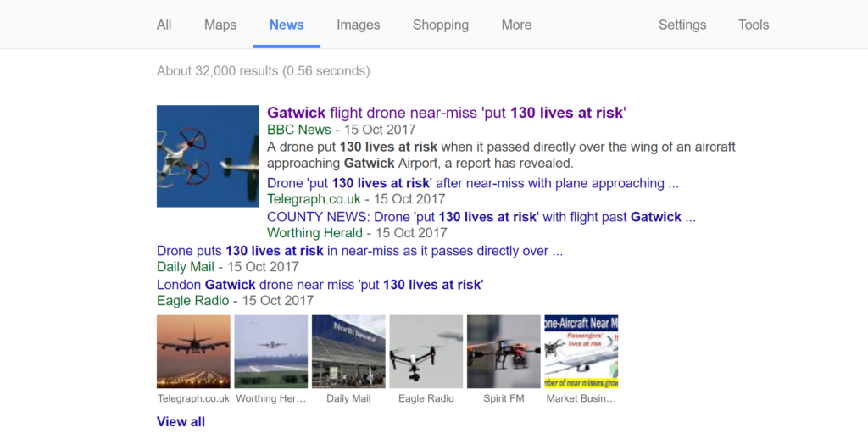Click the Market Business near-miss graphic thumbnail
The height and width of the screenshot is (439, 868).
(x=581, y=352)
